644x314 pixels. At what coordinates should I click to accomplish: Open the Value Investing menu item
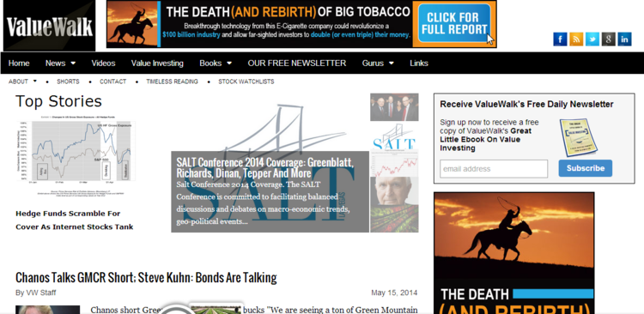[157, 63]
